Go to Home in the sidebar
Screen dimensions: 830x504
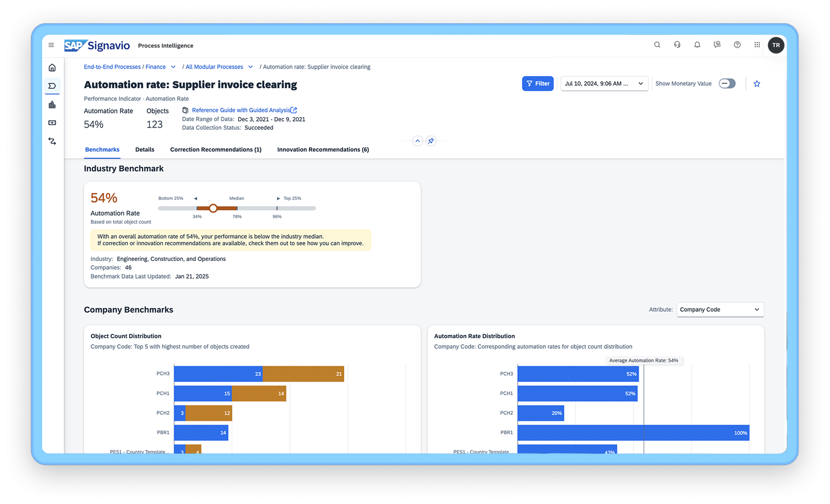(52, 68)
